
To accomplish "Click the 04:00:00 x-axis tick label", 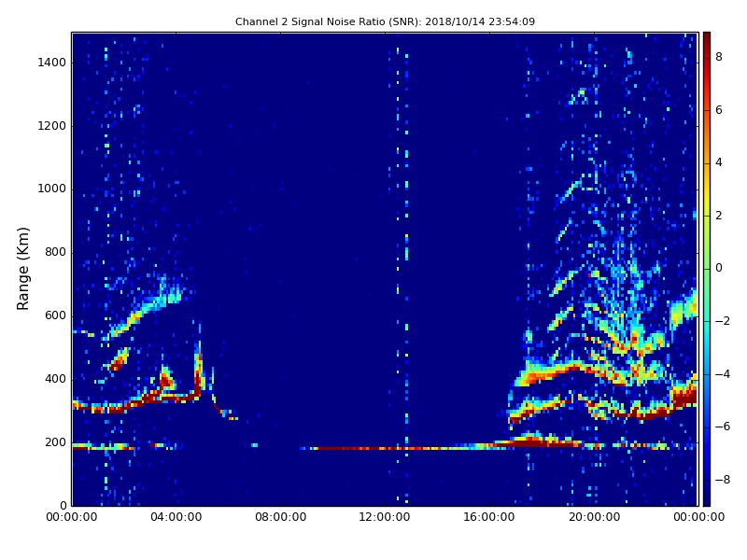I will tap(176, 517).
